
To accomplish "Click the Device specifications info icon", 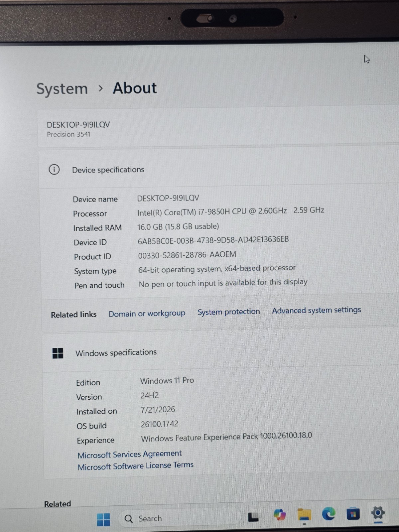I will point(54,170).
